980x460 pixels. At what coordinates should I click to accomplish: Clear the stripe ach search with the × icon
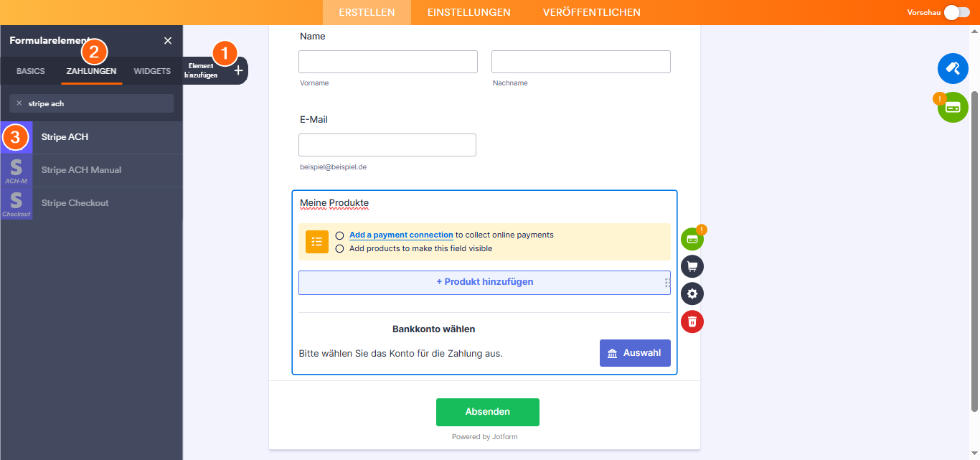19,103
